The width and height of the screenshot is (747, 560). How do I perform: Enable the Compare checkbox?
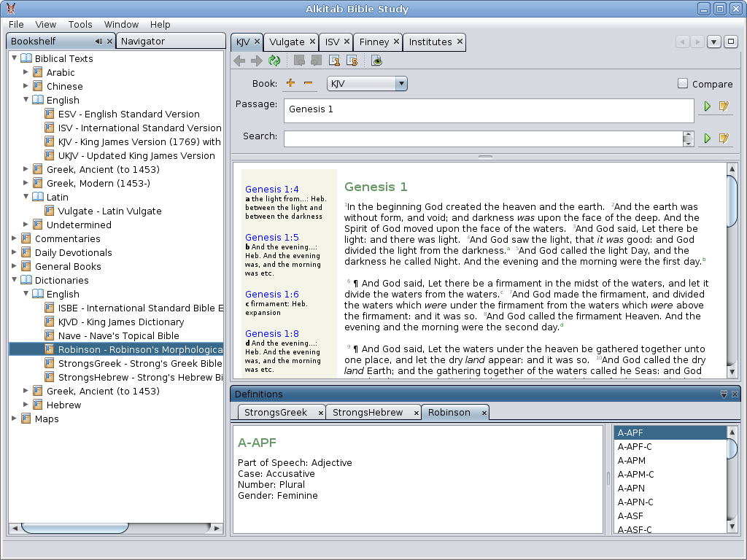683,84
